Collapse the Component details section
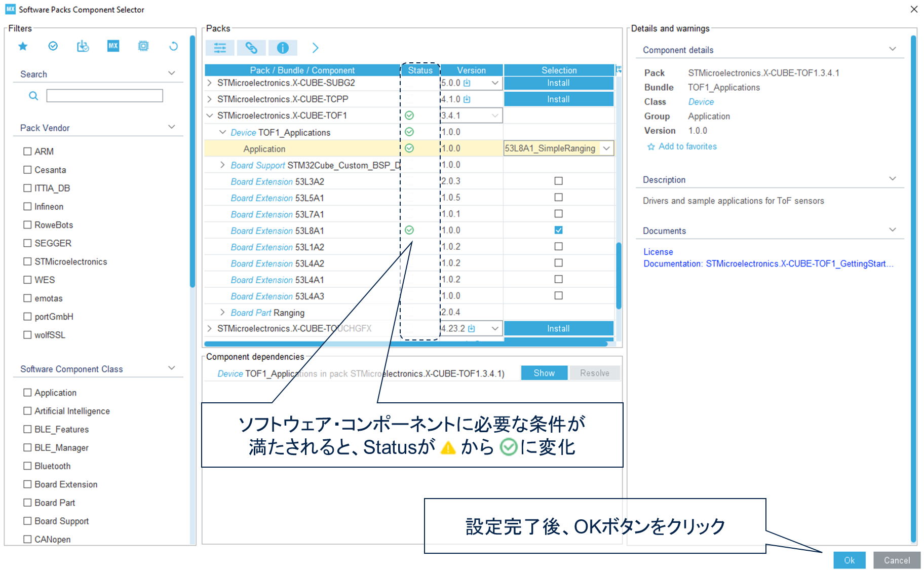Image resolution: width=924 pixels, height=570 pixels. tap(893, 49)
